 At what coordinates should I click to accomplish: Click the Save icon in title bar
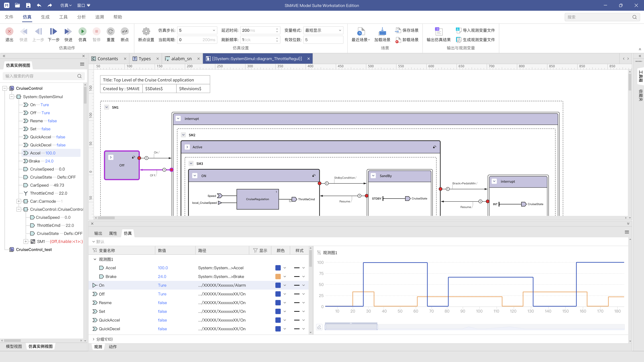coord(28,5)
